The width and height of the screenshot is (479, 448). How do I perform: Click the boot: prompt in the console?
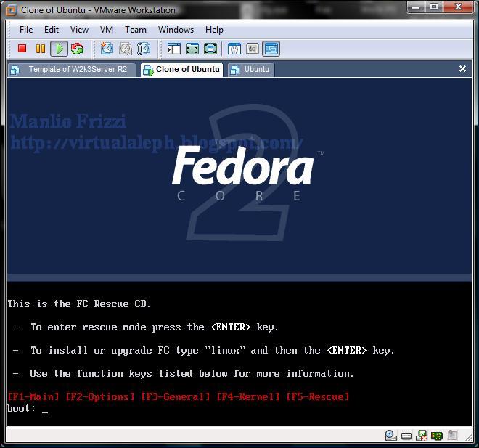point(21,408)
